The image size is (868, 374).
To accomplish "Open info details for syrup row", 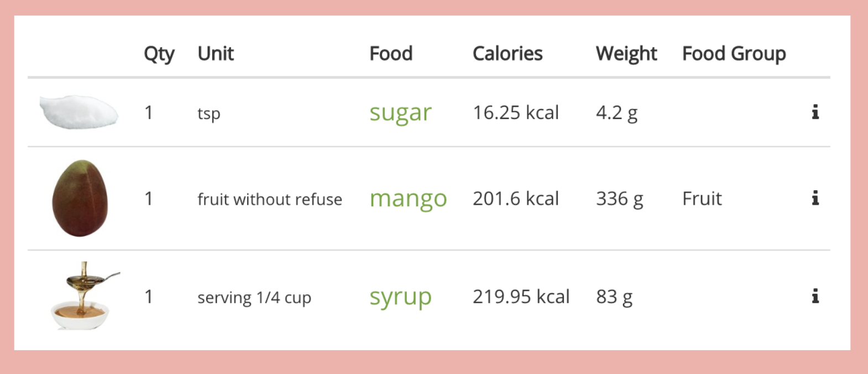I will (x=815, y=297).
